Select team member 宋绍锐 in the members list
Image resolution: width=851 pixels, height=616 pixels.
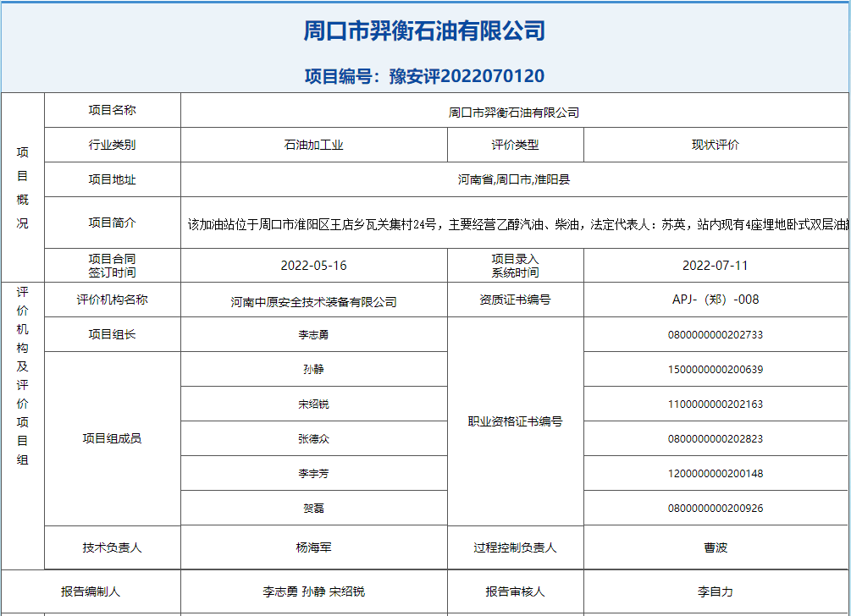(x=313, y=404)
